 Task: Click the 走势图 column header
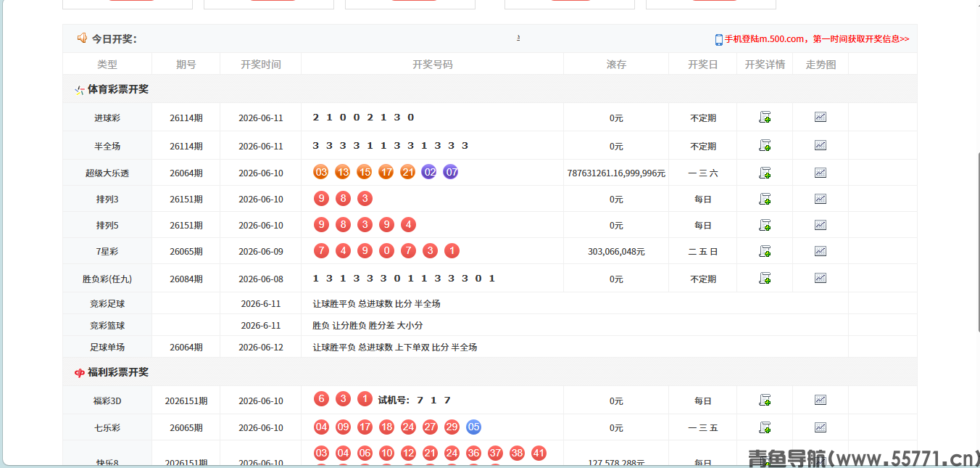[x=821, y=65]
